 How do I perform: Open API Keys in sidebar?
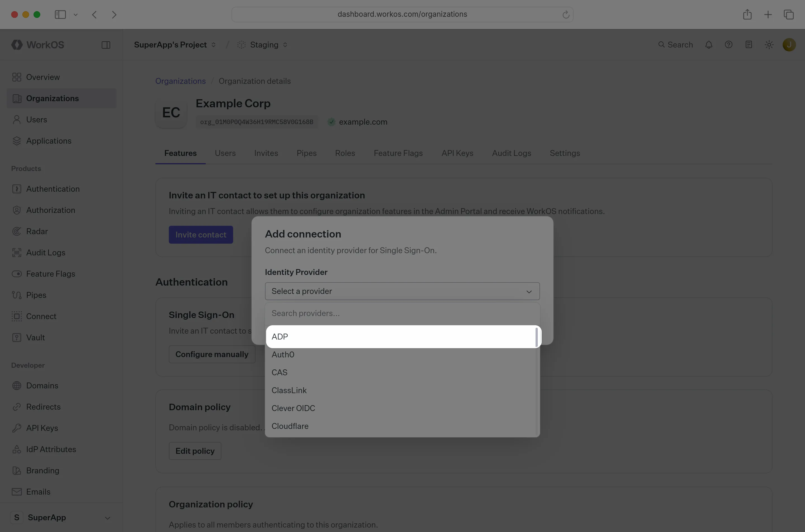pos(61,428)
